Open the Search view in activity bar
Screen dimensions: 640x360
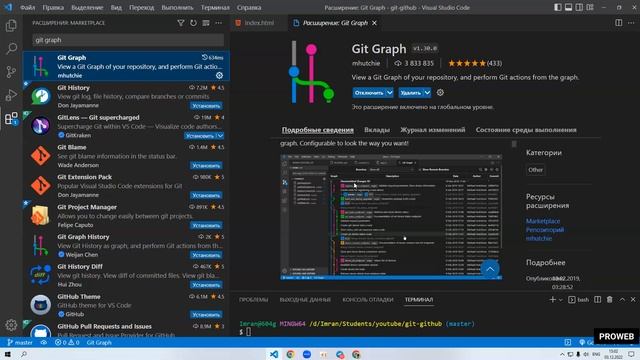tap(11, 49)
